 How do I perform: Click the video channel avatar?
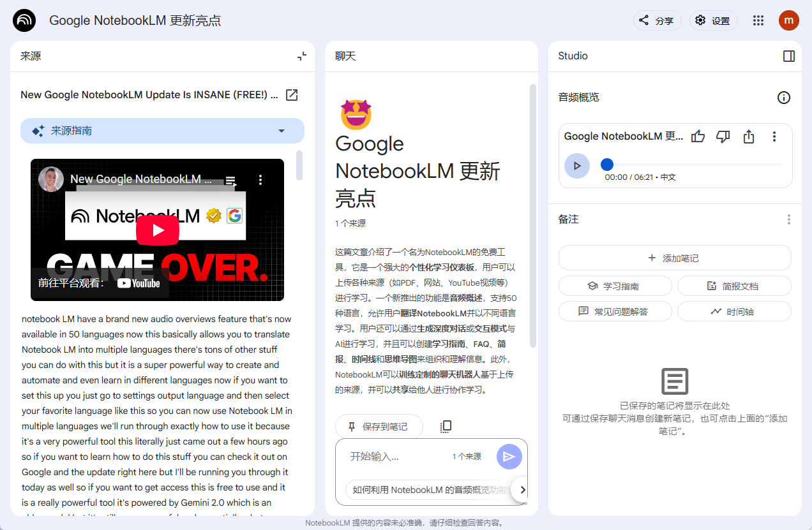(x=51, y=179)
